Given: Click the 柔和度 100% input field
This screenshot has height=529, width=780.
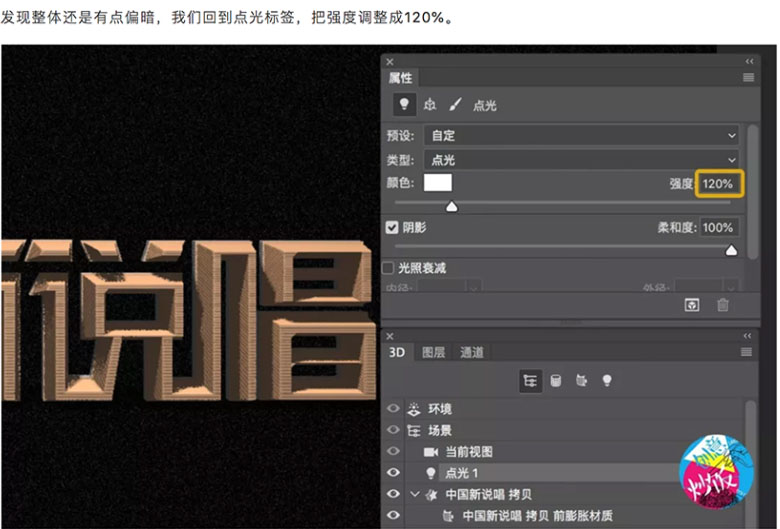Looking at the screenshot, I should pos(719,227).
